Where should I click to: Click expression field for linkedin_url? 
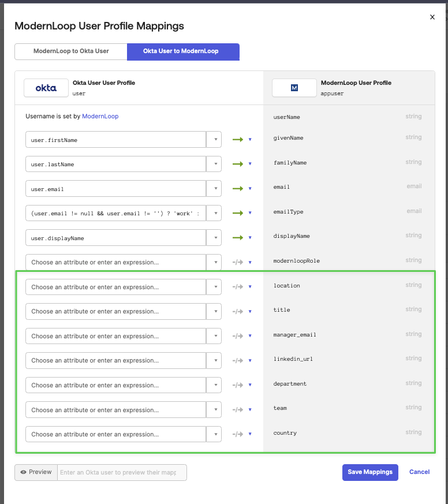115,361
